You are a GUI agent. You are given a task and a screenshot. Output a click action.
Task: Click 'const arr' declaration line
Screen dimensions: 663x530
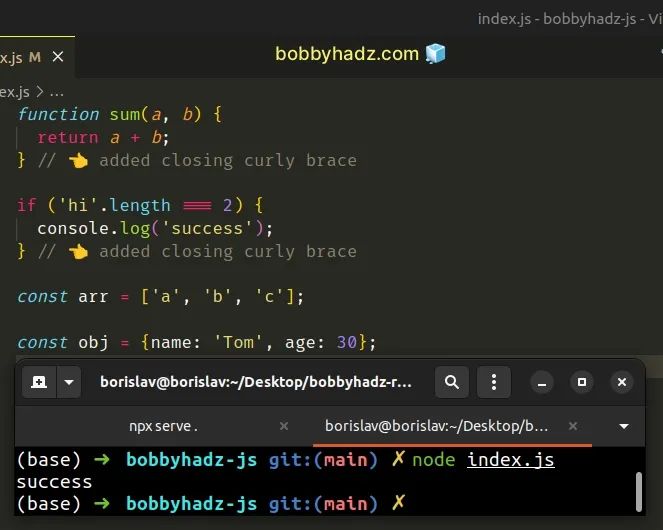point(160,297)
